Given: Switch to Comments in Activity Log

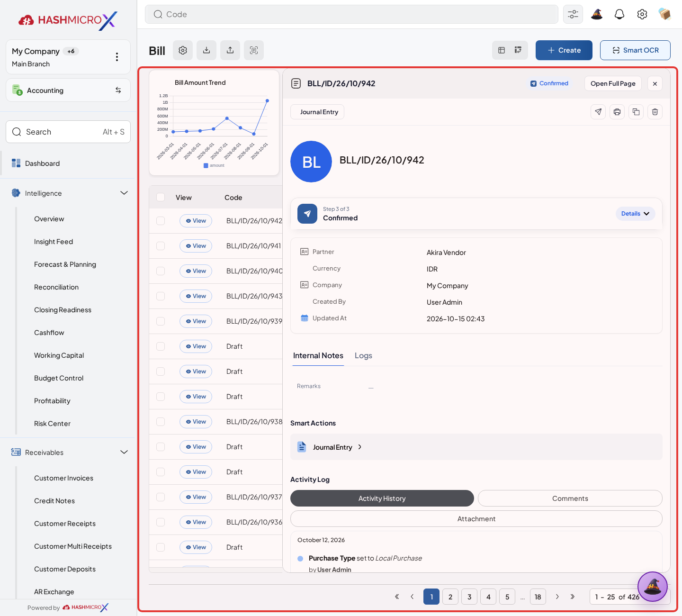Looking at the screenshot, I should coord(570,498).
